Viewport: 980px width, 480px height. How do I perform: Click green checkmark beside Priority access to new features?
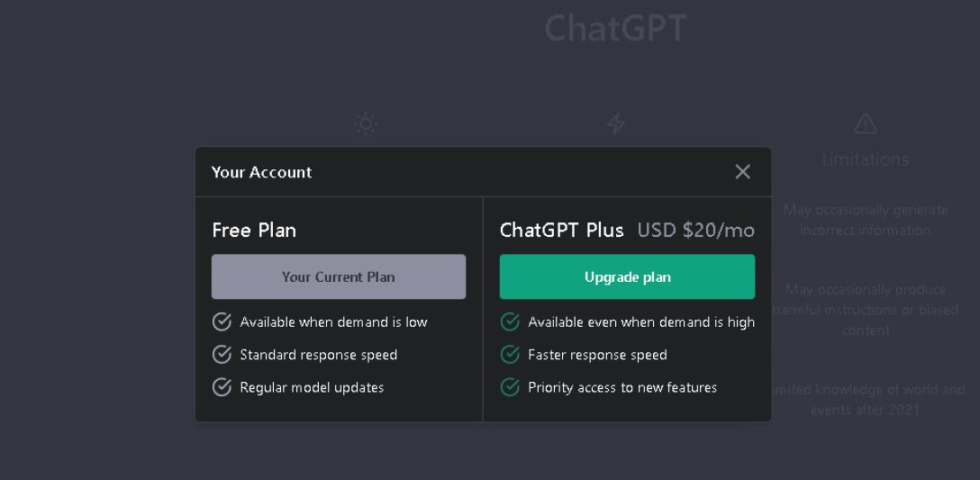click(510, 387)
